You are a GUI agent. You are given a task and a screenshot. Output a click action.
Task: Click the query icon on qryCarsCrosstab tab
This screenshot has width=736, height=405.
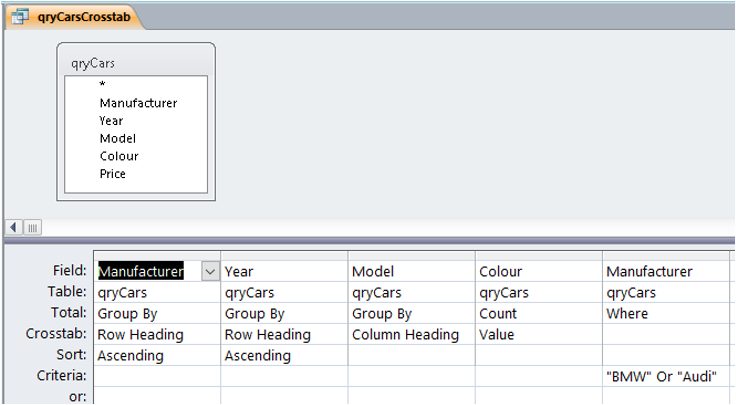(x=20, y=17)
